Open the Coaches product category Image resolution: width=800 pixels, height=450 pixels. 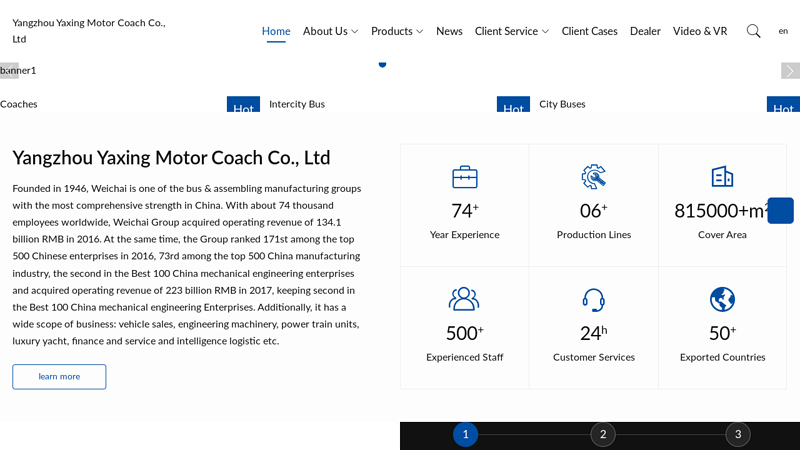tap(19, 104)
